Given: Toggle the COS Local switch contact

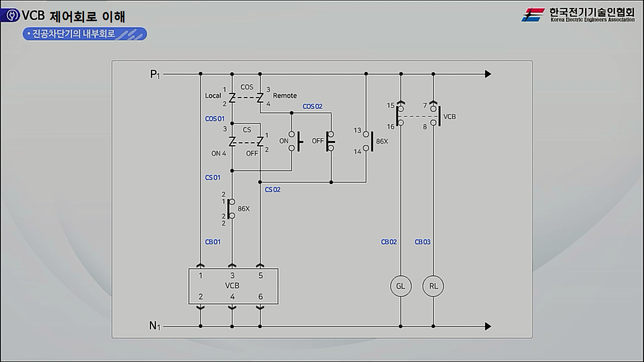Looking at the screenshot, I should point(232,98).
